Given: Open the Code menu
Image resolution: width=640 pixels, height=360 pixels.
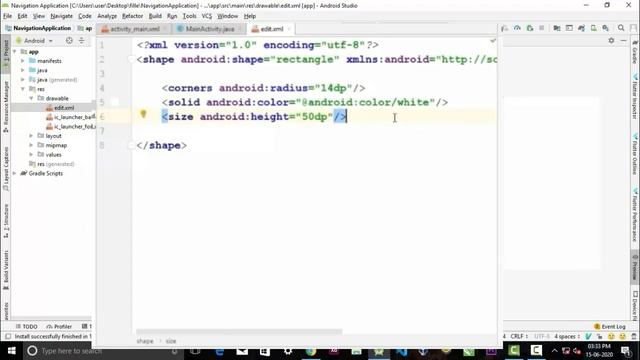Looking at the screenshot, I should click(85, 16).
